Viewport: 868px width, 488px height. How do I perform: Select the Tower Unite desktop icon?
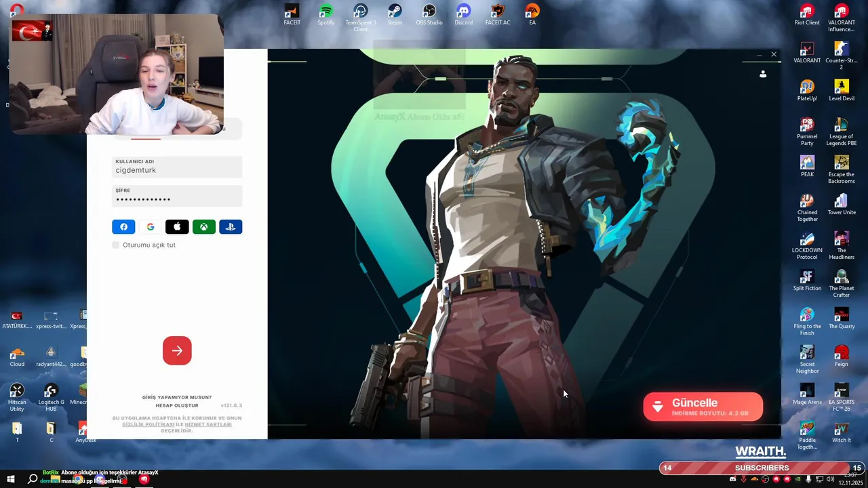point(842,205)
